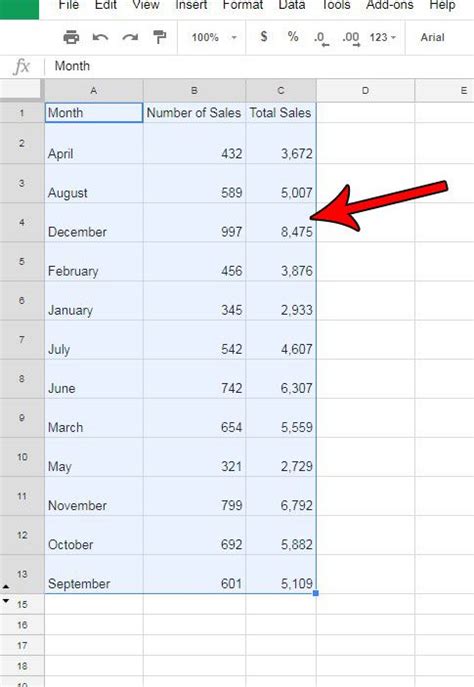The height and width of the screenshot is (687, 474).
Task: Open the Arial font dropdown
Action: pyautogui.click(x=432, y=37)
